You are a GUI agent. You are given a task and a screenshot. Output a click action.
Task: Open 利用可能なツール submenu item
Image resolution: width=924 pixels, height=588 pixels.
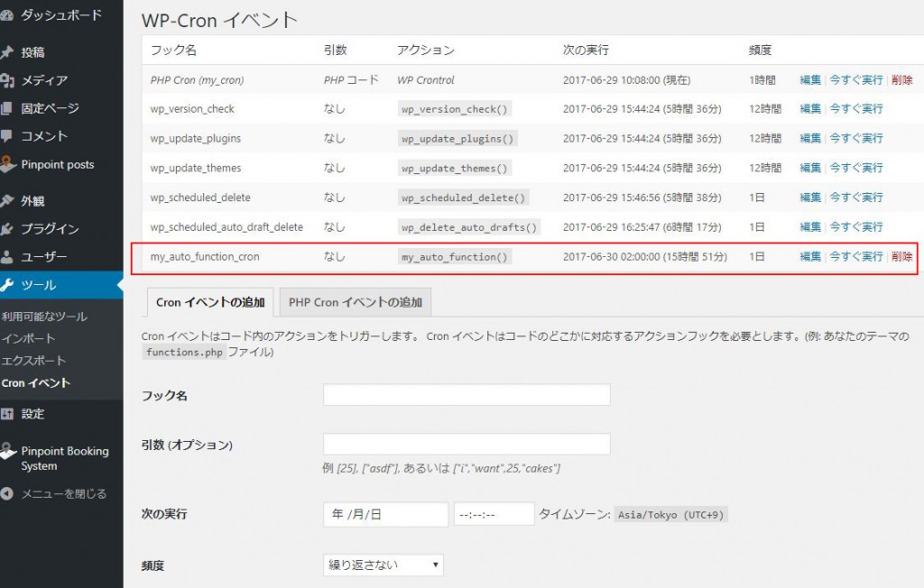44,317
